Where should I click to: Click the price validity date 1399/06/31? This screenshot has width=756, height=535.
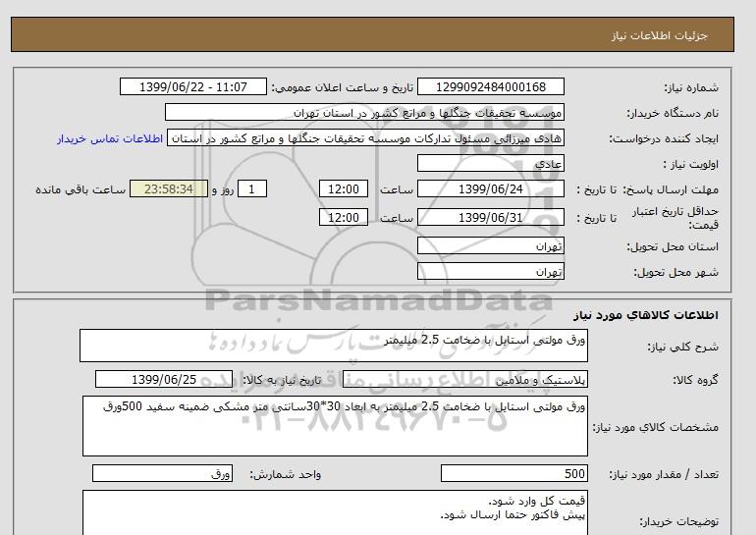click(490, 217)
